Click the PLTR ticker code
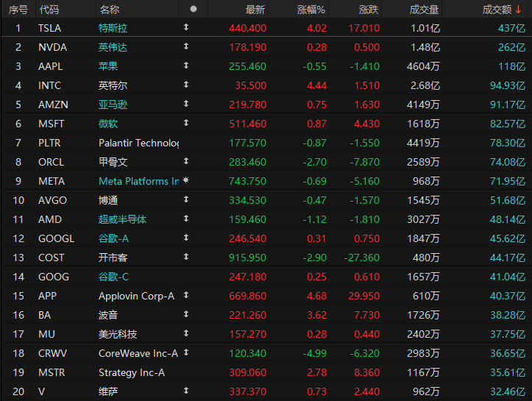 click(49, 143)
